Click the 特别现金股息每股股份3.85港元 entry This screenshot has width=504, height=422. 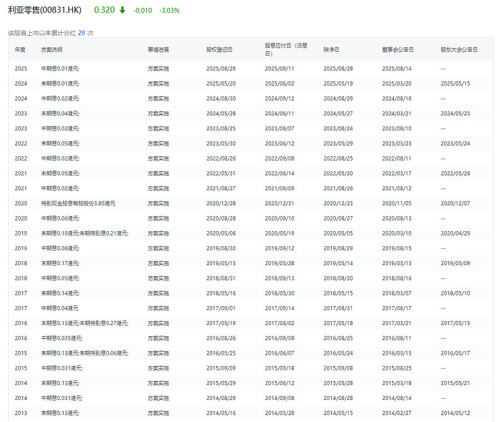click(78, 203)
